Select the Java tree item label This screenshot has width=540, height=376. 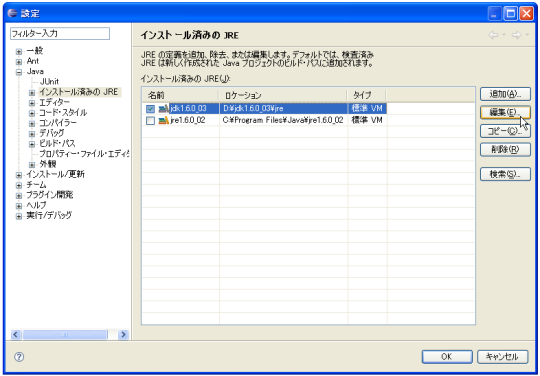point(35,72)
